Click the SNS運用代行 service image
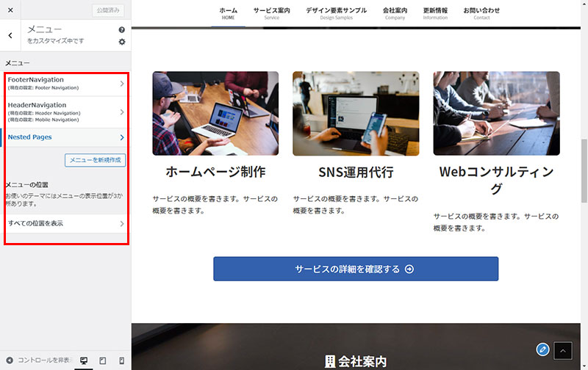This screenshot has width=588, height=370. 356,113
